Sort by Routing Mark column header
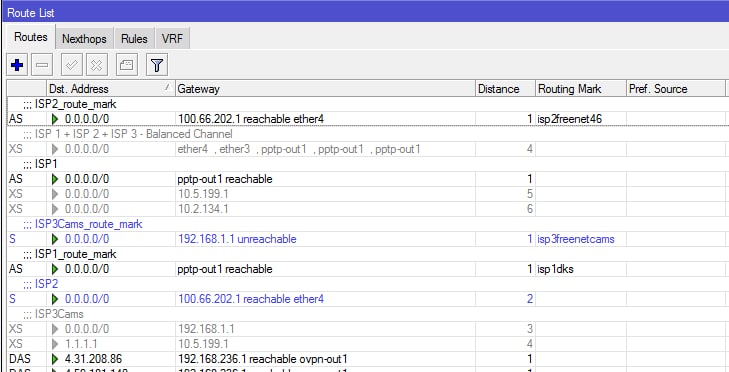Screen dimensions: 729x372 point(580,88)
